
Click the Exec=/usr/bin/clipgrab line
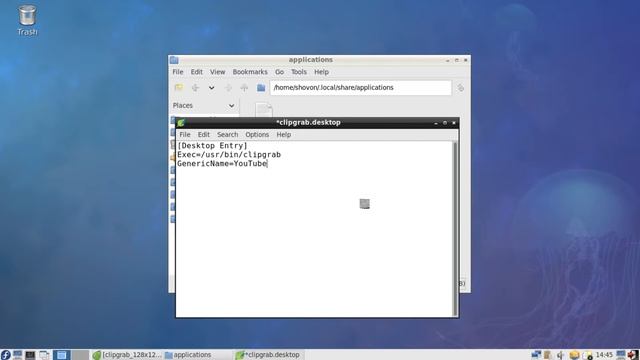click(229, 155)
